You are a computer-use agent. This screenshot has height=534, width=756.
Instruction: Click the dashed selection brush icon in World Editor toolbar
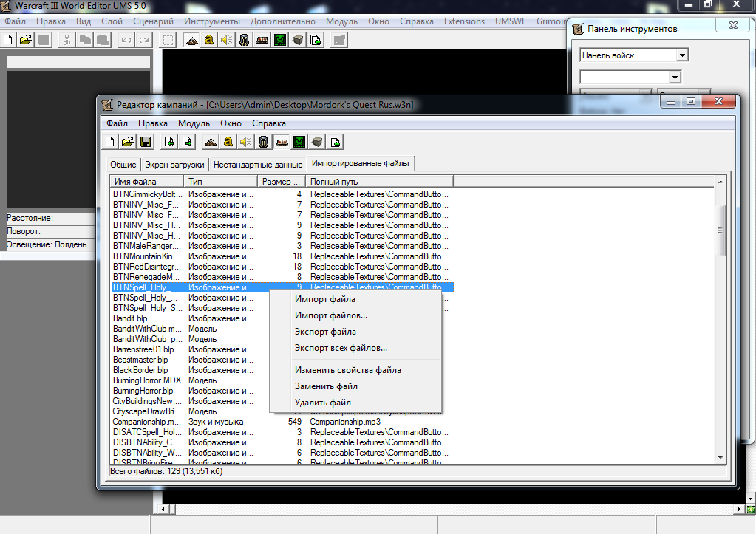point(168,40)
